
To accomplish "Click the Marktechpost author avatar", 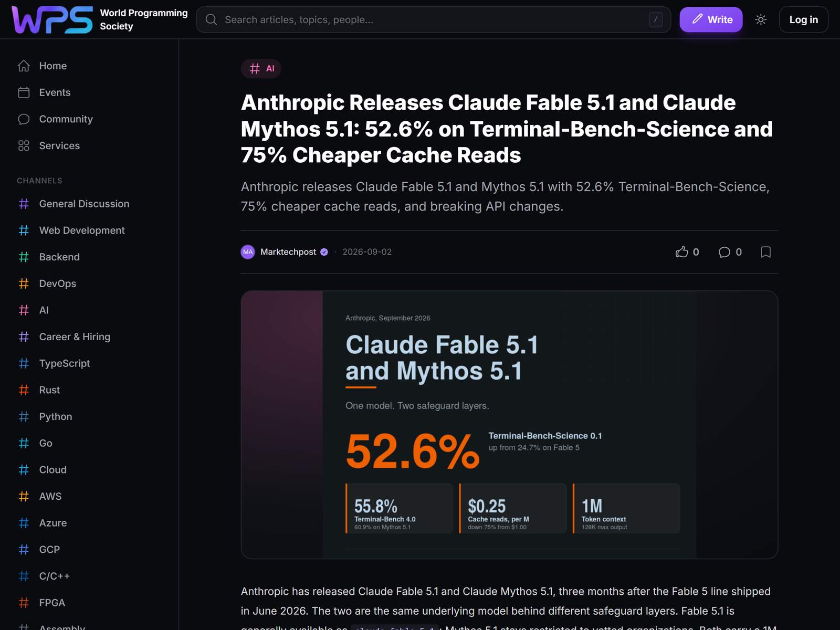I will tap(248, 252).
